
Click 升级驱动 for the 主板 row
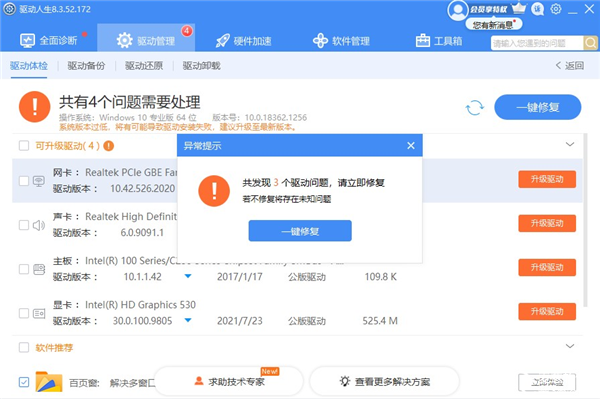[x=547, y=267]
